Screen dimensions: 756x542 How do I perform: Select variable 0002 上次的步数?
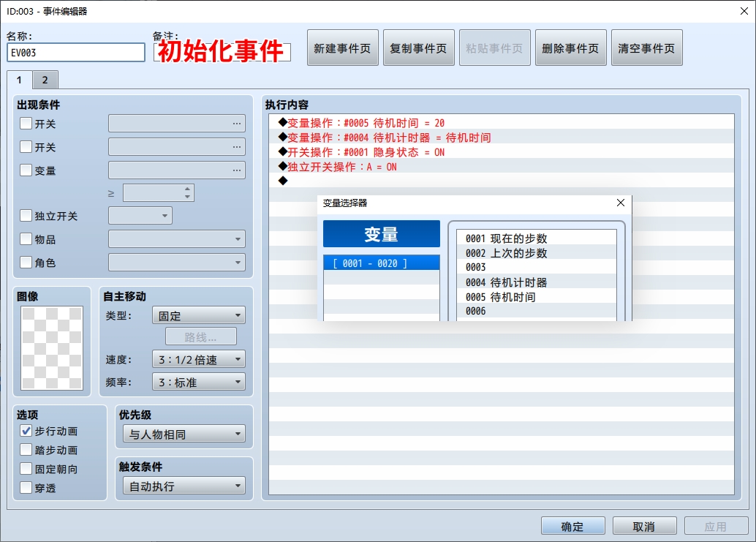coord(537,252)
